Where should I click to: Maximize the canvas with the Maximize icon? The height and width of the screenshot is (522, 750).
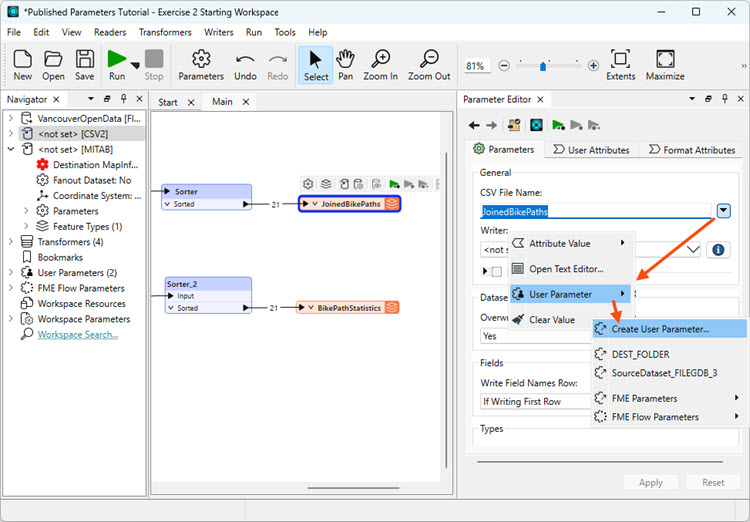click(x=665, y=65)
